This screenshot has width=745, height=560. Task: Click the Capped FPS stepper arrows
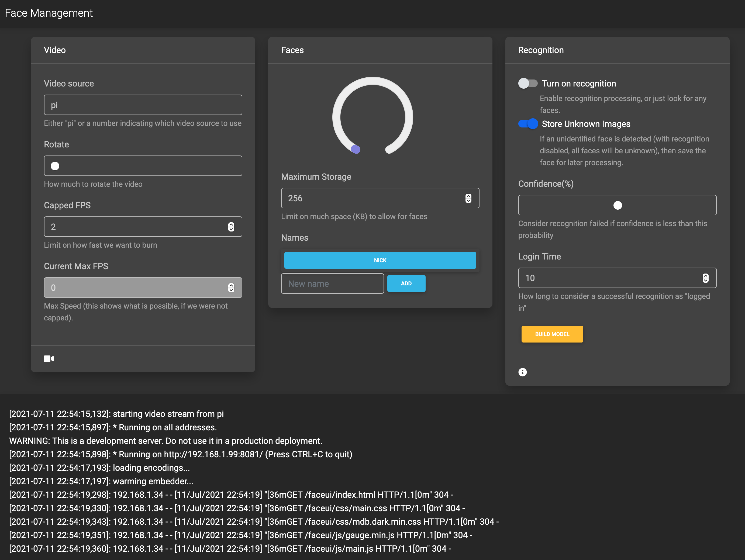click(231, 227)
